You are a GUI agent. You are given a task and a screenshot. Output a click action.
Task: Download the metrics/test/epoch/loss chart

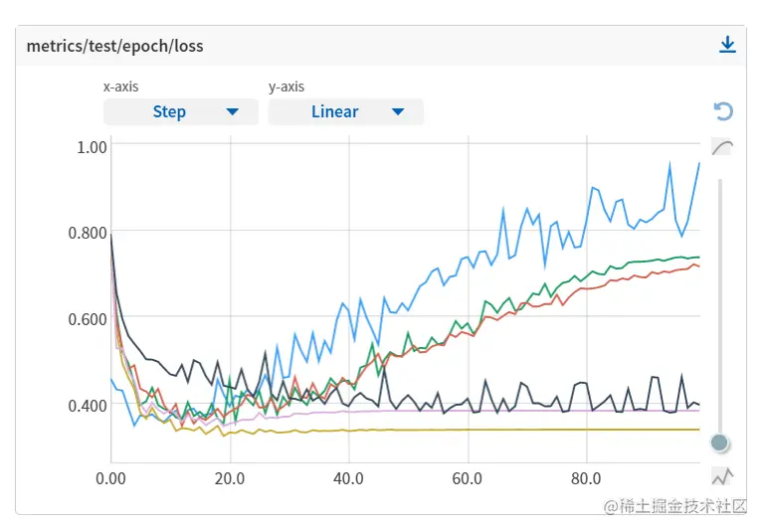pyautogui.click(x=727, y=45)
